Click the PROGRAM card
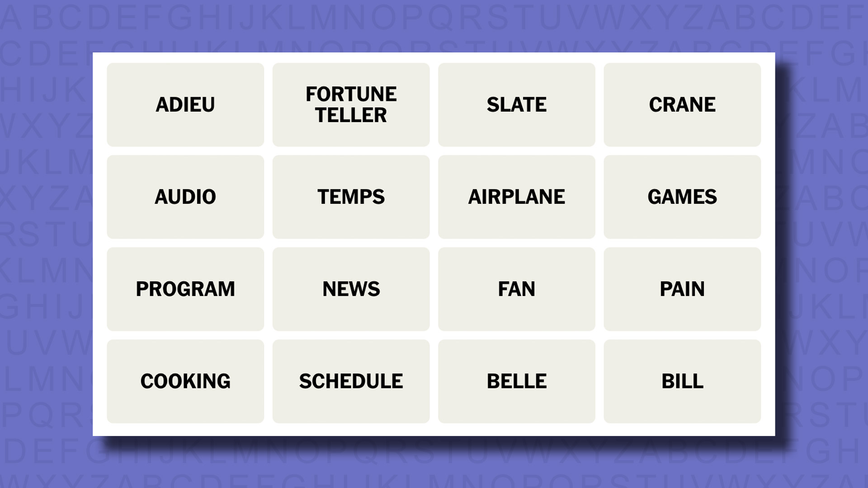This screenshot has width=868, height=488. [x=185, y=288]
